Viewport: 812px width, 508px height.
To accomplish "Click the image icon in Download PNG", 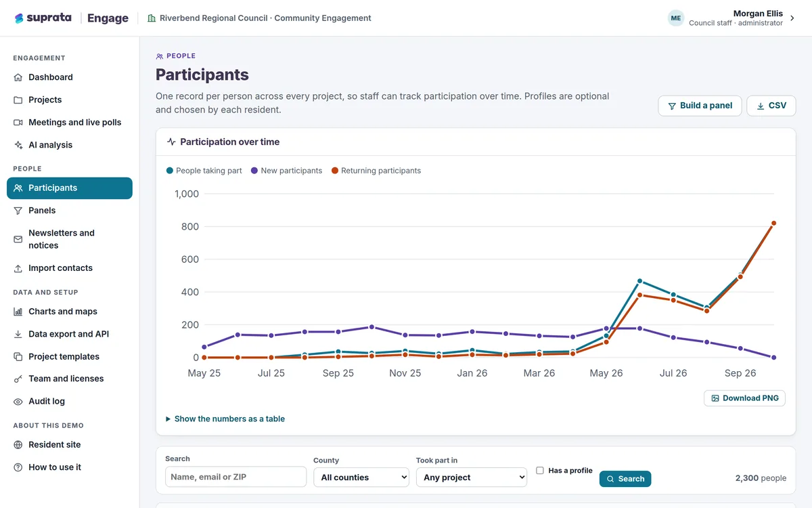I will [715, 398].
